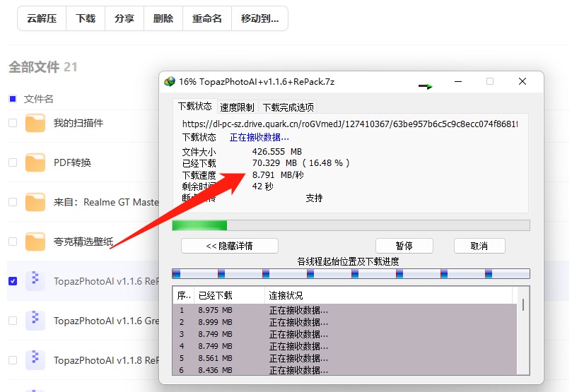Select connection row 6 with 8.436 MB

(x=345, y=370)
